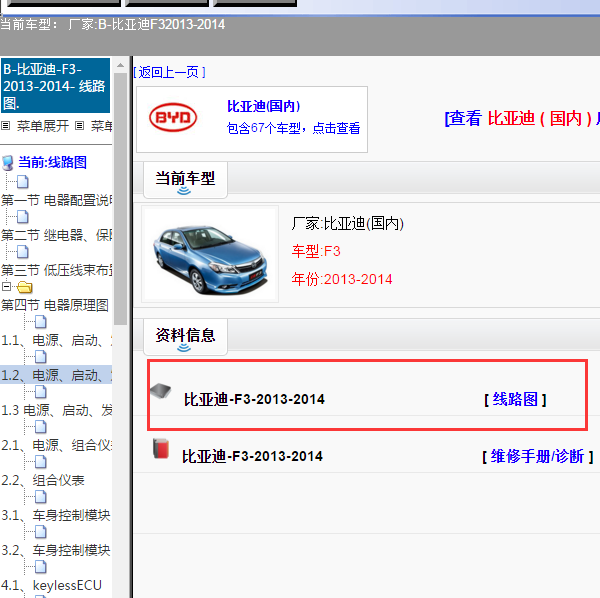The width and height of the screenshot is (600, 598).
Task: Click the B-比亚迪-F3-2013-2014-线路图 sidebar header
Action: [x=55, y=86]
